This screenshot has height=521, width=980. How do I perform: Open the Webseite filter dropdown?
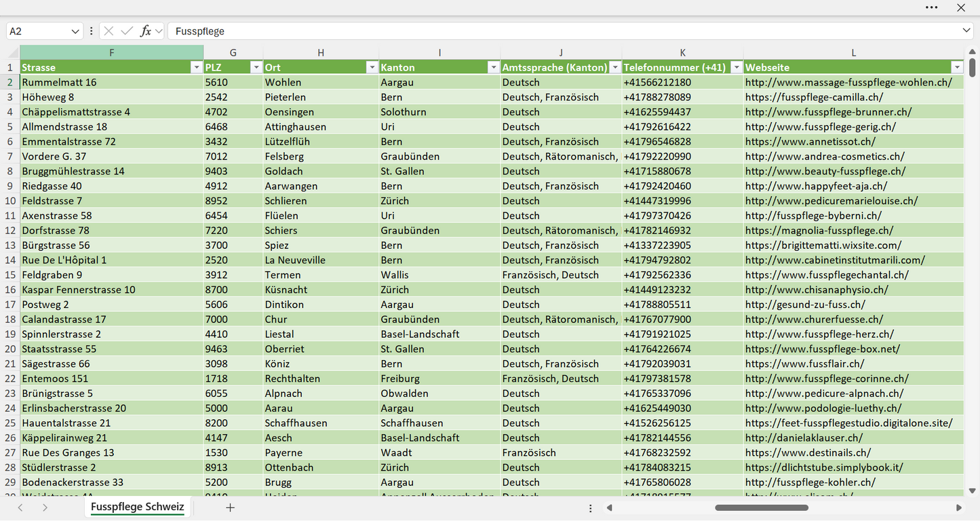click(957, 68)
